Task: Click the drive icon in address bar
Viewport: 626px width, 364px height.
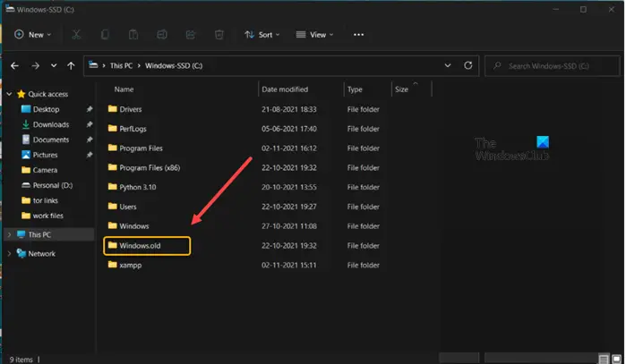Action: pyautogui.click(x=93, y=65)
